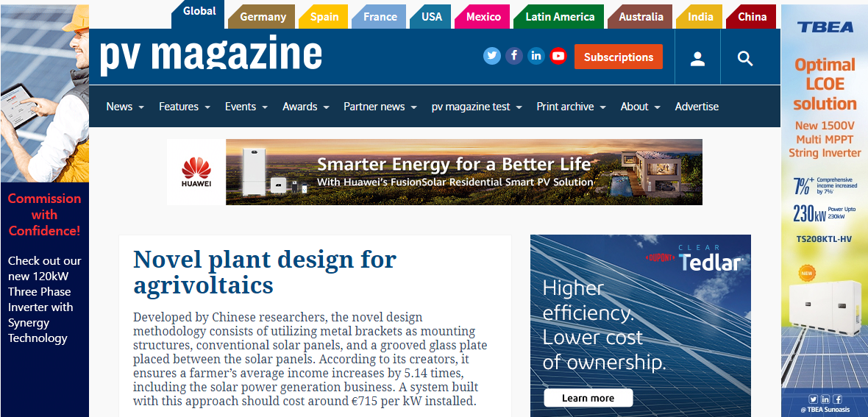The width and height of the screenshot is (868, 417).
Task: Click TBEA LinkedIn icon in side ad
Action: (825, 399)
